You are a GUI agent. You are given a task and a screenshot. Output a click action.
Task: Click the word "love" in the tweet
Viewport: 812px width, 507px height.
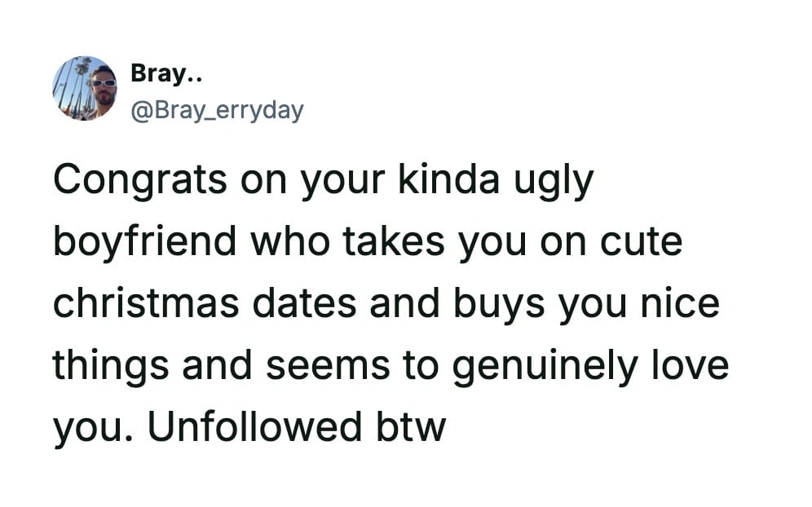click(x=683, y=364)
